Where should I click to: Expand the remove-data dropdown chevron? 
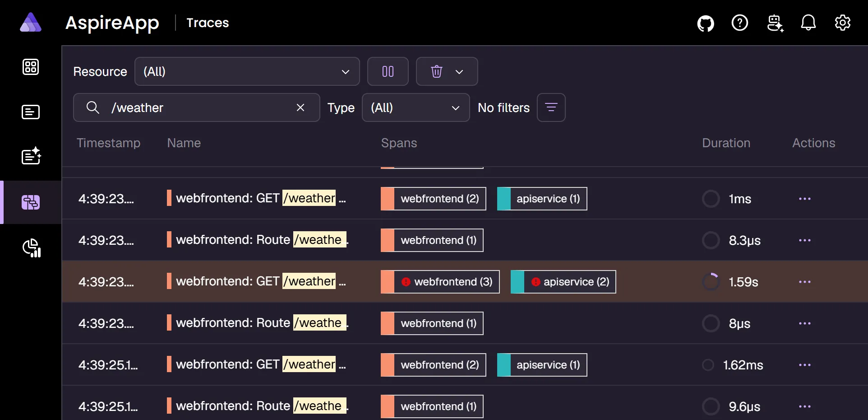[x=459, y=72]
